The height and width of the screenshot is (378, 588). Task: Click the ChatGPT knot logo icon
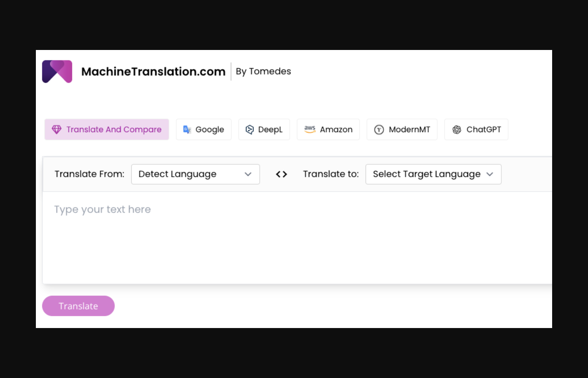point(457,130)
